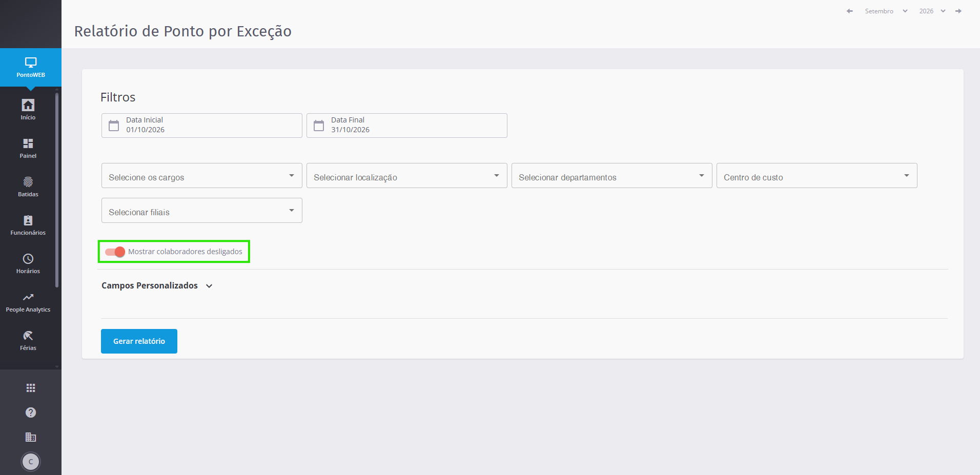
Task: Click the sidebar scrollbar
Action: click(57, 190)
